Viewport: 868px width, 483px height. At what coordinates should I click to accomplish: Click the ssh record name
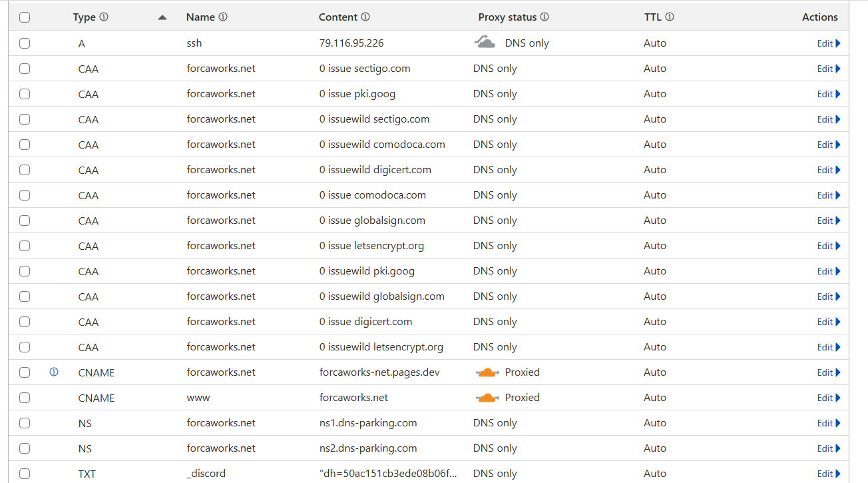(x=194, y=43)
